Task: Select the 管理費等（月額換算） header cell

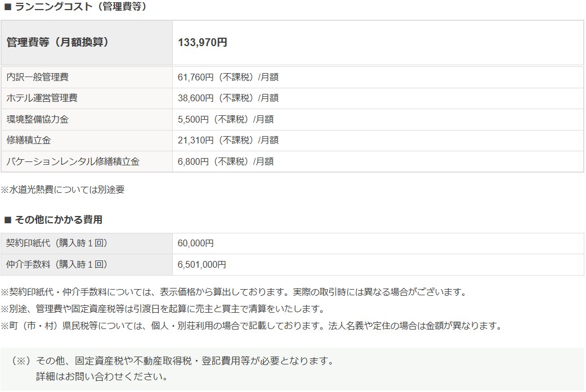Action: pyautogui.click(x=57, y=43)
